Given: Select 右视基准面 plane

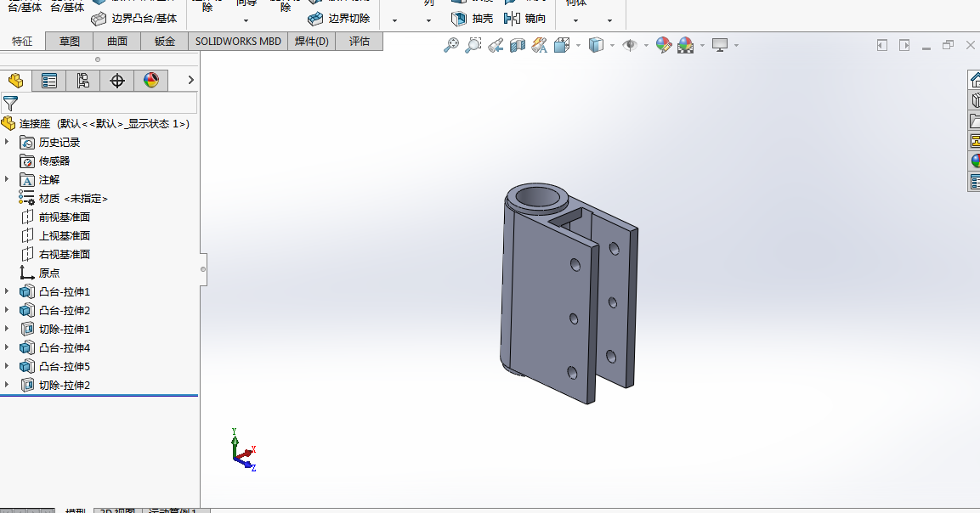Looking at the screenshot, I should pos(55,254).
